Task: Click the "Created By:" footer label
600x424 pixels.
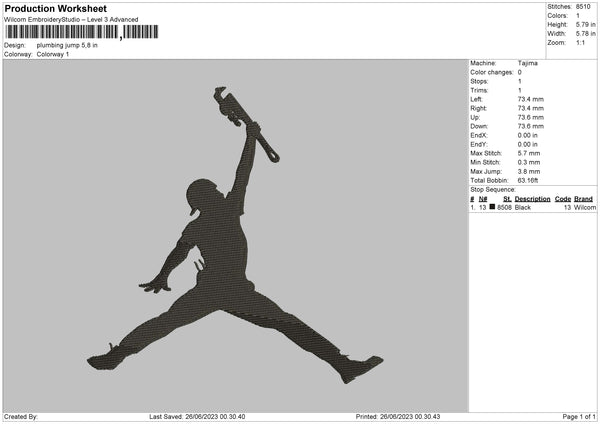Action: pos(21,417)
